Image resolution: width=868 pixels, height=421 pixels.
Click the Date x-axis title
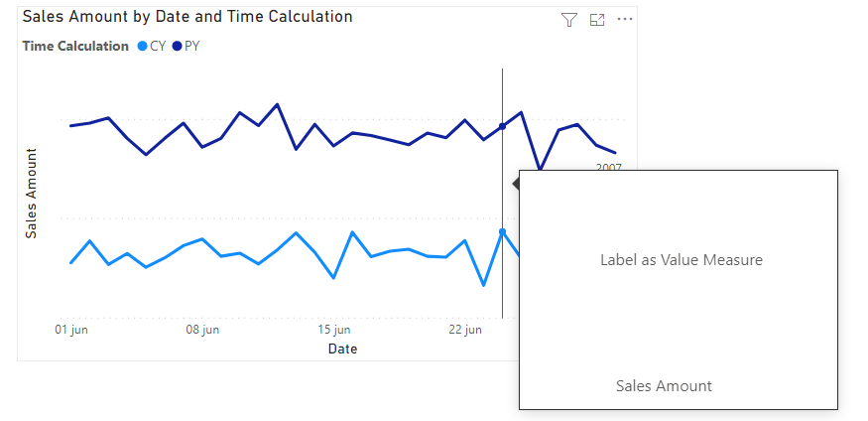click(343, 349)
